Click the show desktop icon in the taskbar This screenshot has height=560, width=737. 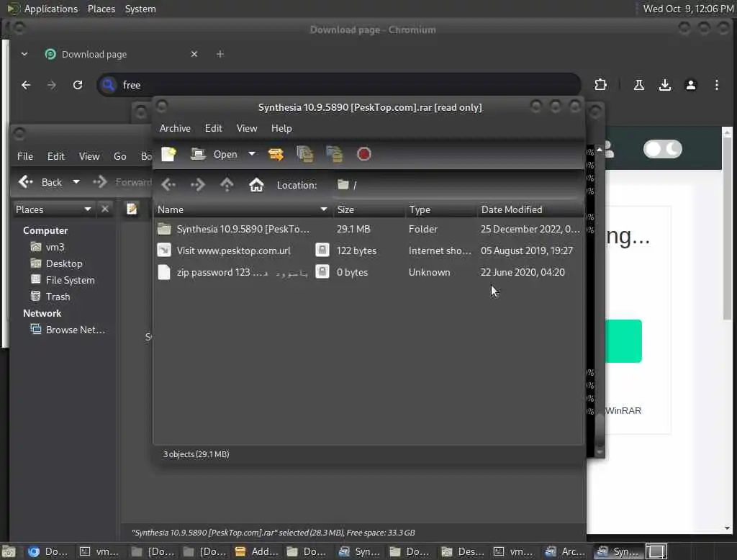9,551
